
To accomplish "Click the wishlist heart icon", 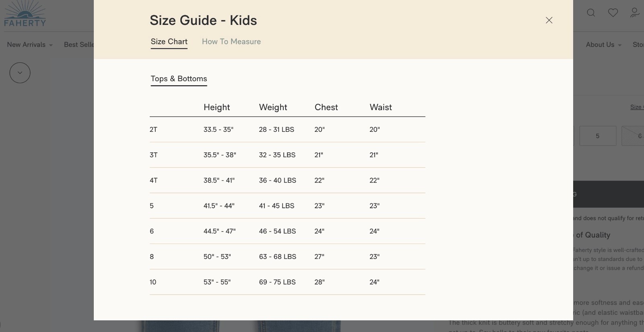I will [x=613, y=13].
